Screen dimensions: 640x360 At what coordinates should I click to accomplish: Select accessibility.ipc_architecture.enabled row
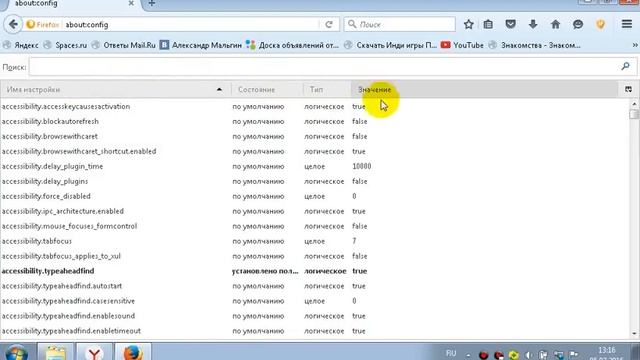click(x=314, y=211)
